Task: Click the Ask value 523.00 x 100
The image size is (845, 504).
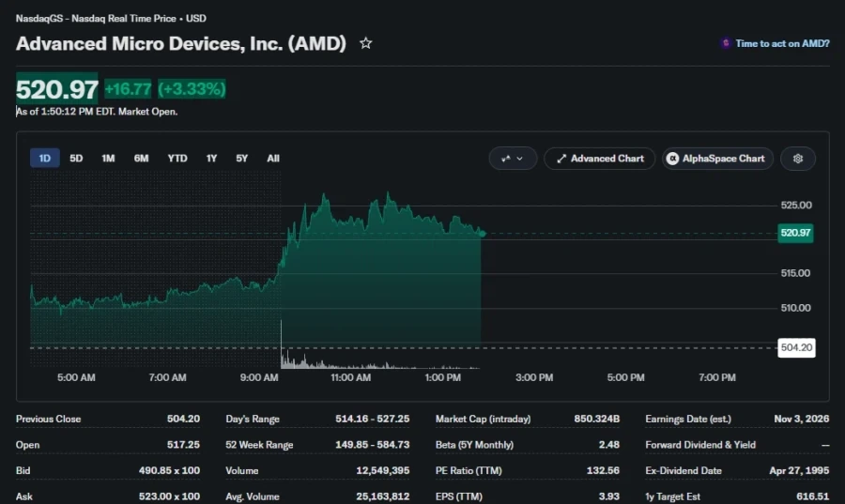Action: (x=169, y=496)
